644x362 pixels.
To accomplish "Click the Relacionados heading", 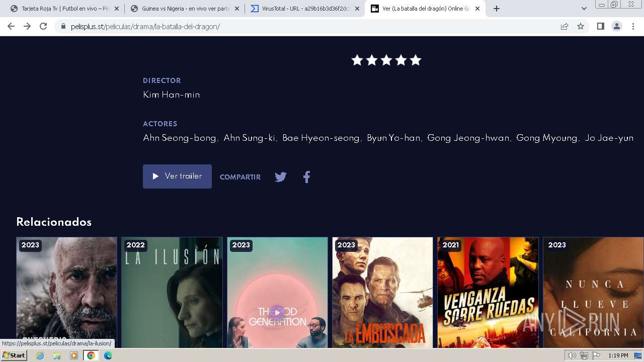I will tap(54, 222).
